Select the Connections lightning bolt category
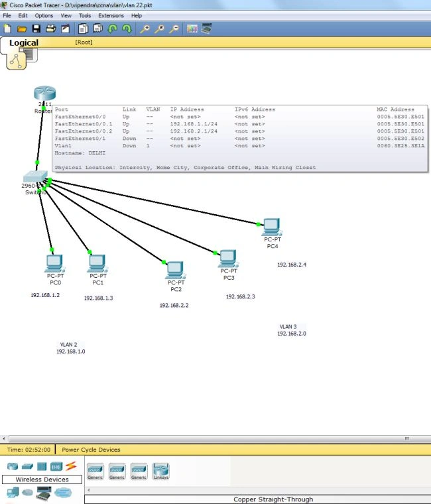Screen dimensions: 431x504 pos(71,466)
